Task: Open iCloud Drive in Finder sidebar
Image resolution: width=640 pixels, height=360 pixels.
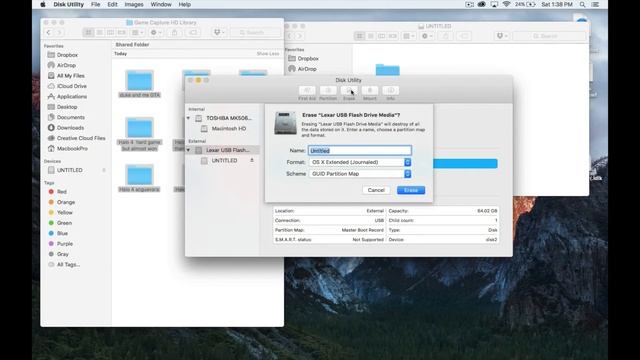Action: click(71, 86)
